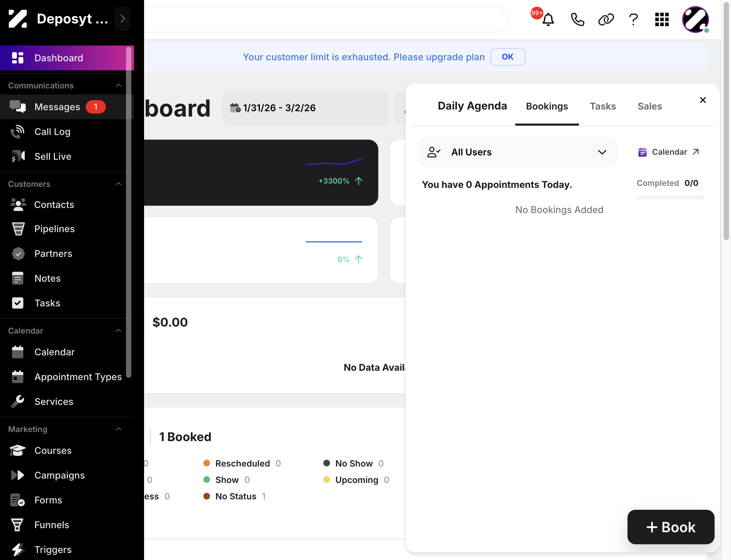Screen dimensions: 731x560
Task: Click the phone dialer icon
Action: [577, 19]
